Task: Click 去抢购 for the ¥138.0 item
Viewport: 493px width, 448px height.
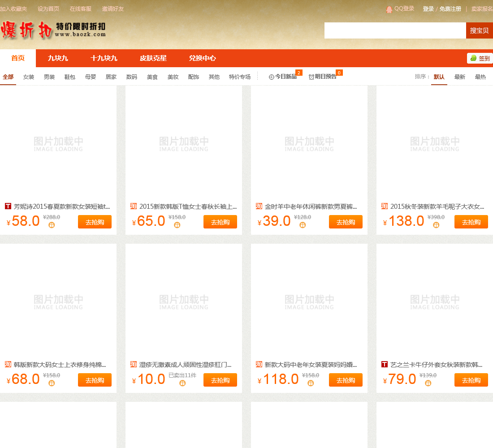Action: pyautogui.click(x=471, y=222)
